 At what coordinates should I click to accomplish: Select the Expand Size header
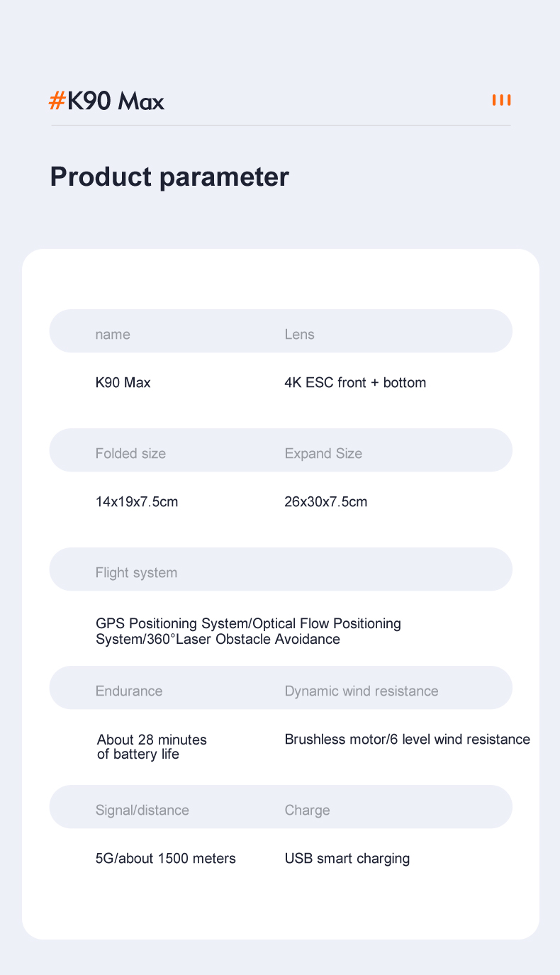[x=323, y=454]
